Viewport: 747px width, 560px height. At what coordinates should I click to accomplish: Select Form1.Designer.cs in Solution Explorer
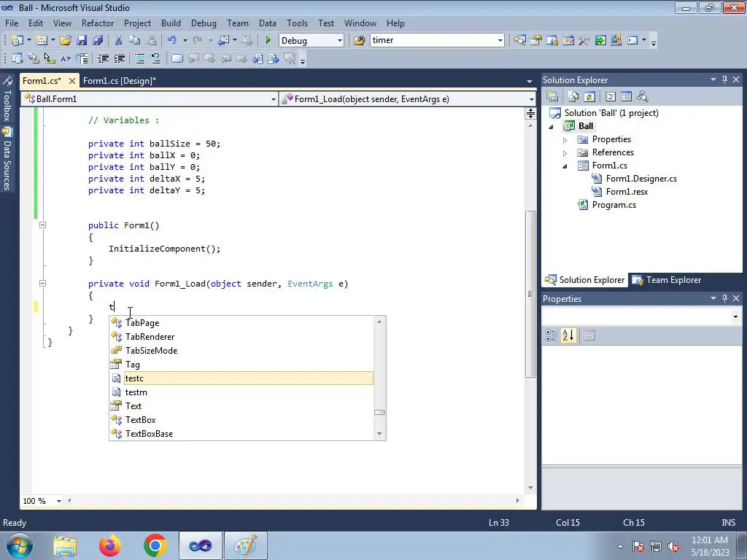coord(641,179)
